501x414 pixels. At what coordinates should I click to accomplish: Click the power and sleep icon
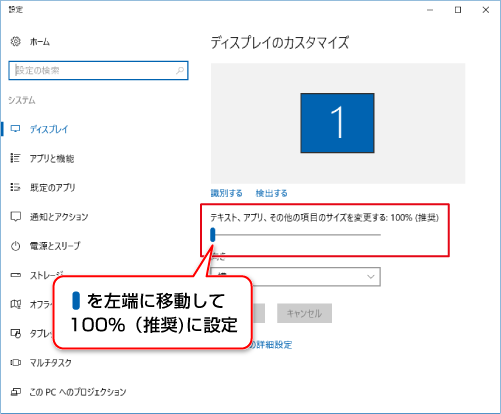15,246
